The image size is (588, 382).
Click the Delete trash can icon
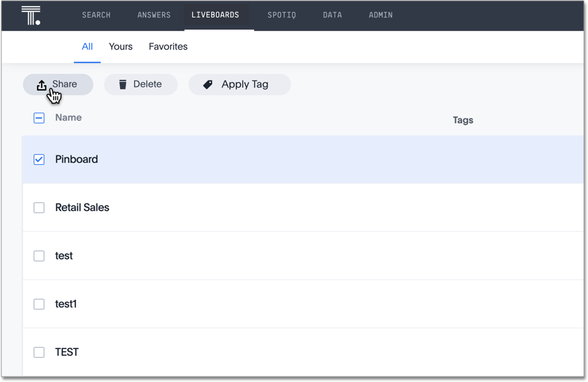click(123, 84)
